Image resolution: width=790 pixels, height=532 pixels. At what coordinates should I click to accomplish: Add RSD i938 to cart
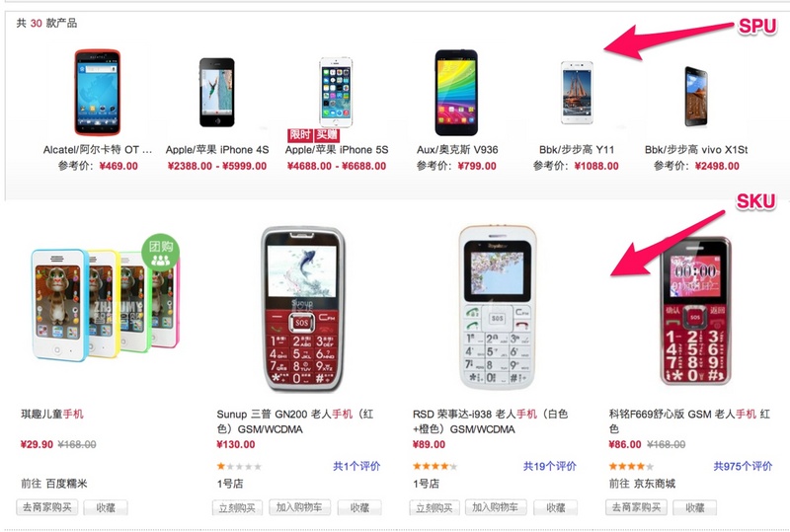click(x=496, y=507)
